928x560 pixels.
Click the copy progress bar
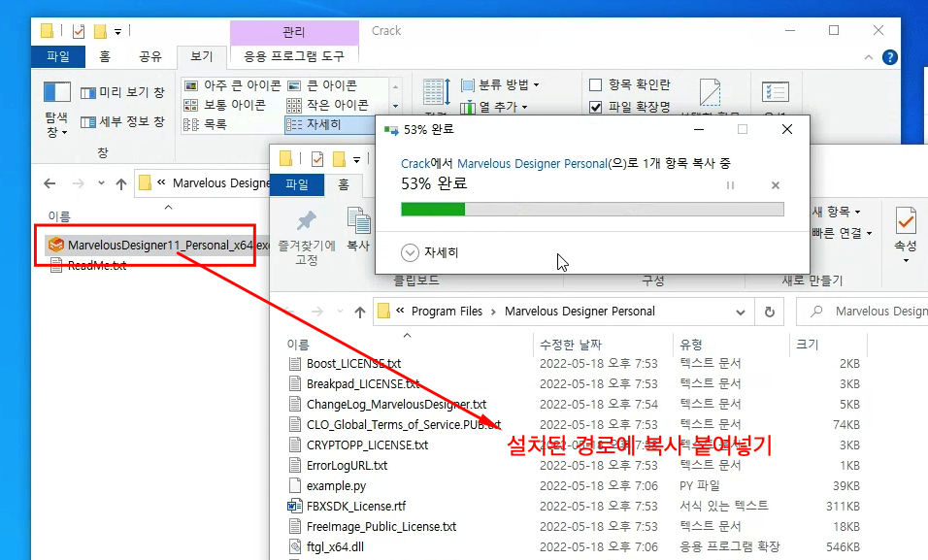[x=592, y=209]
